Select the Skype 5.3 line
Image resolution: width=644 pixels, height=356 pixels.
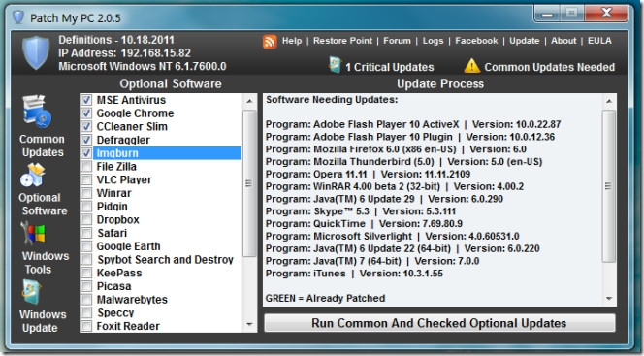coord(361,211)
